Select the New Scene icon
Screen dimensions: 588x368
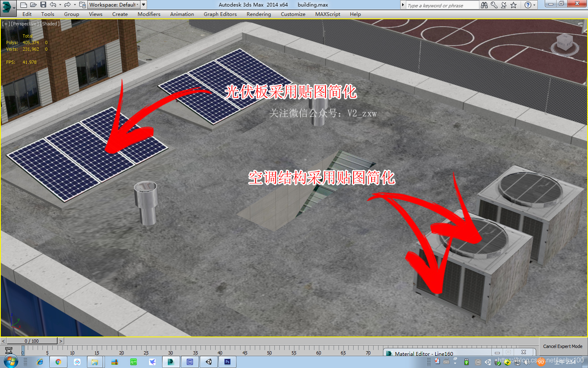point(24,4)
